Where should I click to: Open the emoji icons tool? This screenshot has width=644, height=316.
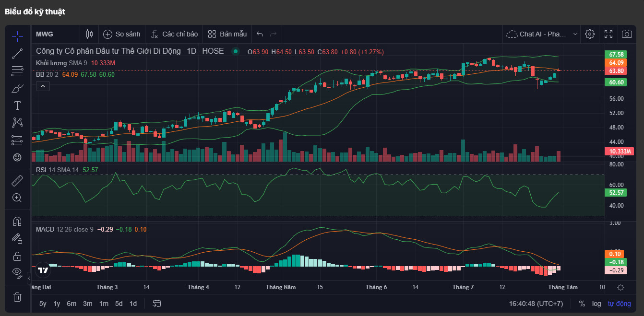coord(17,157)
